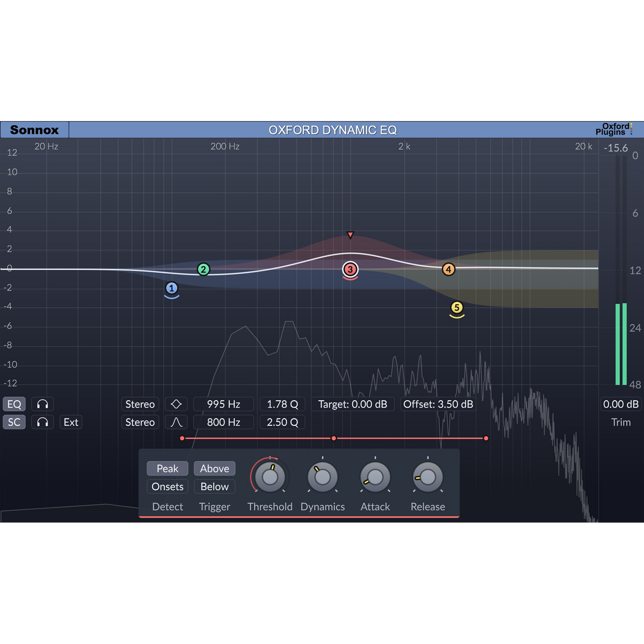Click left handle of side-chain range bar
The width and height of the screenshot is (644, 644).
coord(182,438)
